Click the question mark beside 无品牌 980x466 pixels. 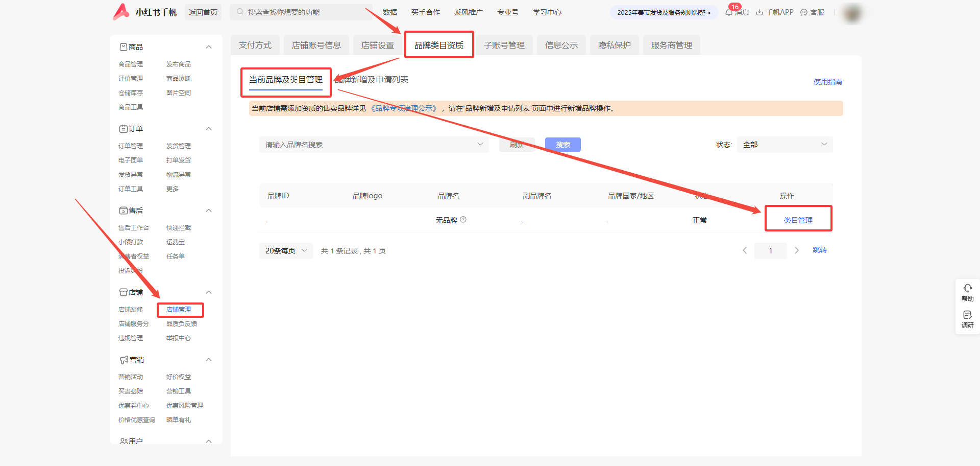(463, 220)
